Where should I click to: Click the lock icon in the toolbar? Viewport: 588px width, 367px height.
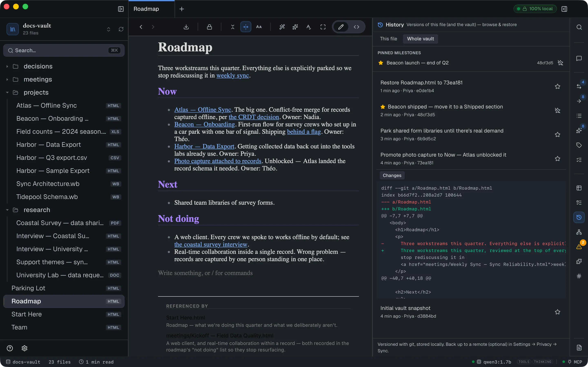[x=209, y=27]
